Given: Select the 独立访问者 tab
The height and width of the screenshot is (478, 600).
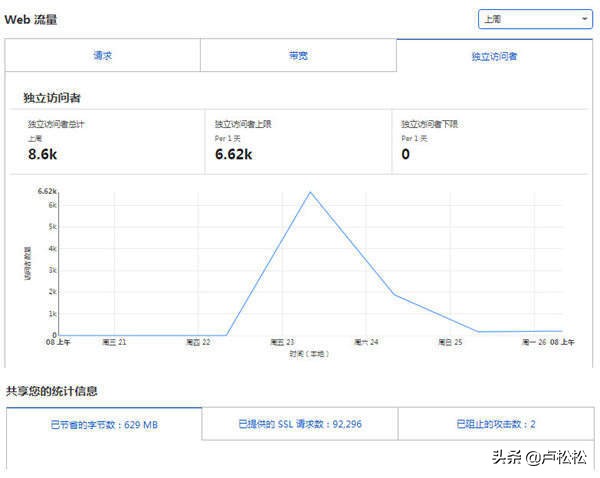Looking at the screenshot, I should pyautogui.click(x=494, y=56).
